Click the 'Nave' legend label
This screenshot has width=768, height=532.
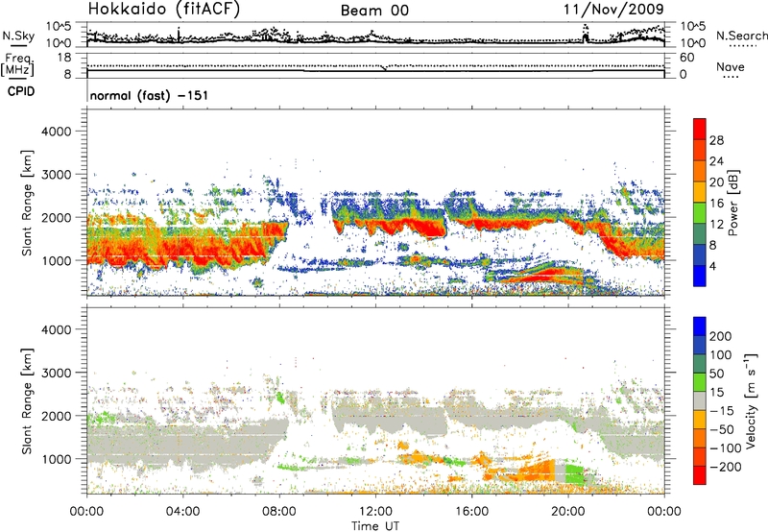(x=731, y=66)
